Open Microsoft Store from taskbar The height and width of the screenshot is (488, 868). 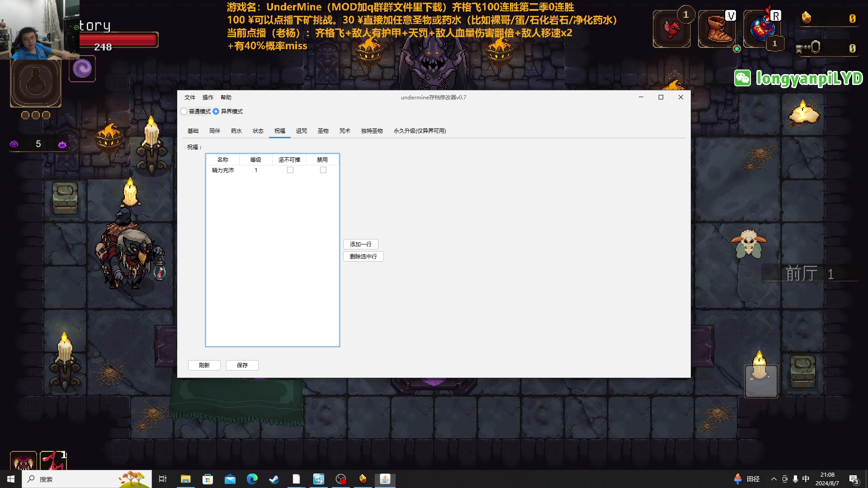pos(208,479)
